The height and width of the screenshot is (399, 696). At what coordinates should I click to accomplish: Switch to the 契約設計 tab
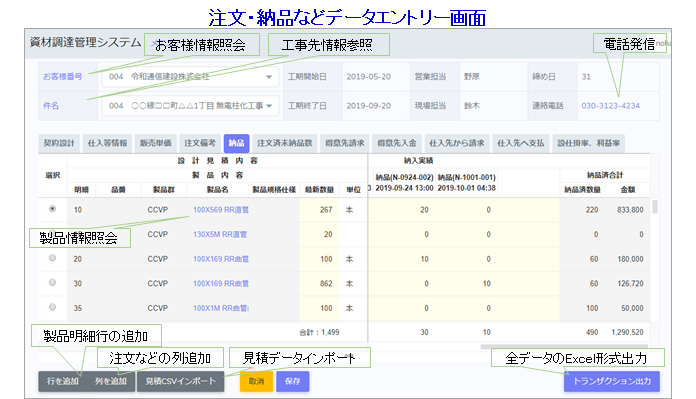click(59, 143)
